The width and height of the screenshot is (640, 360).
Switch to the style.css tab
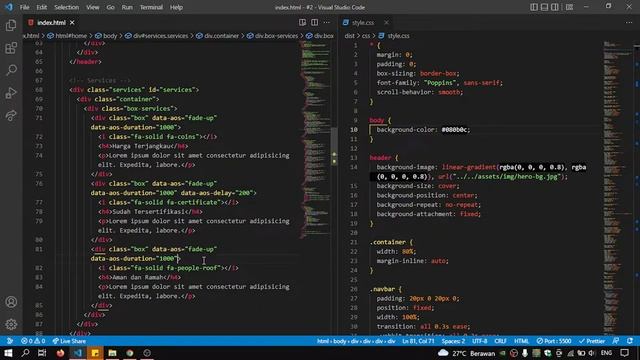point(363,22)
